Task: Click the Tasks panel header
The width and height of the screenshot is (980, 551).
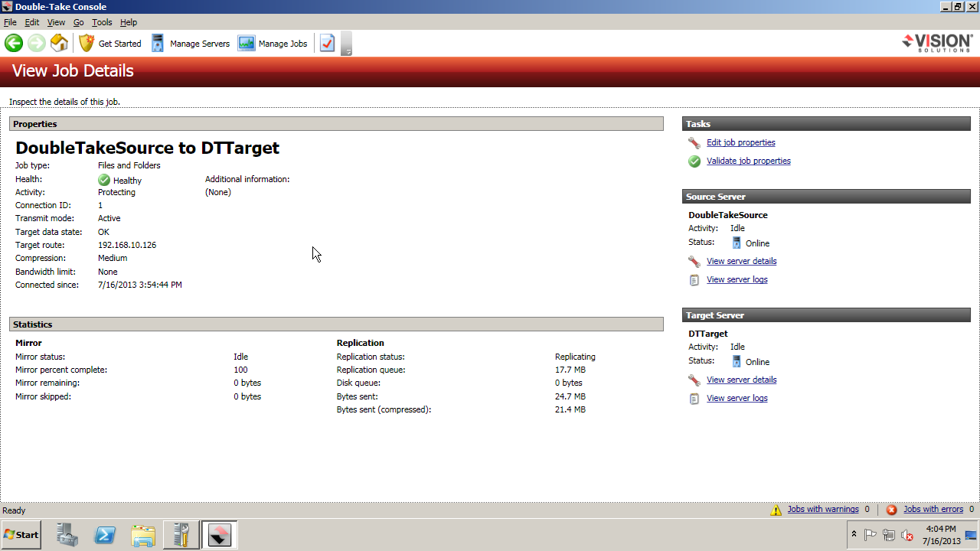Action: point(826,124)
